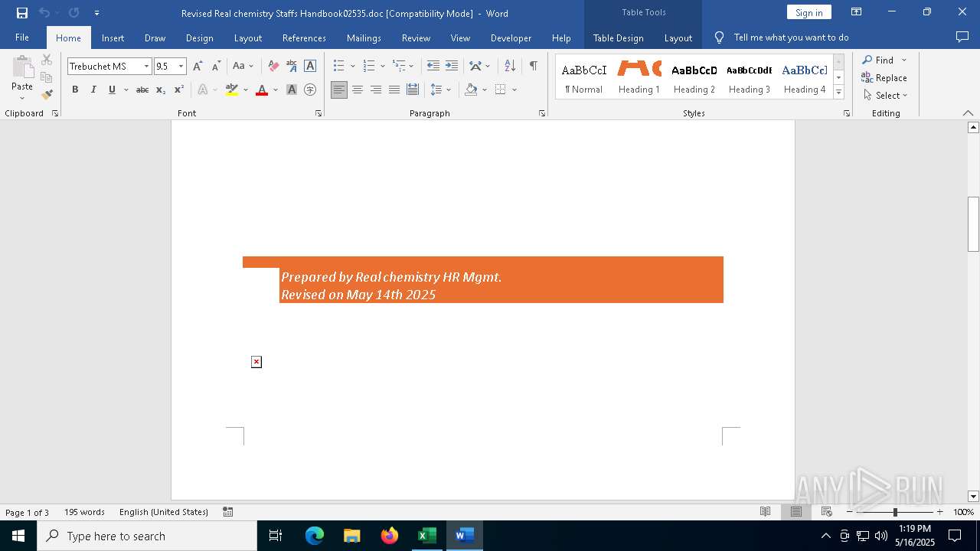Switch to Excel on the taskbar
The image size is (980, 551).
[426, 536]
